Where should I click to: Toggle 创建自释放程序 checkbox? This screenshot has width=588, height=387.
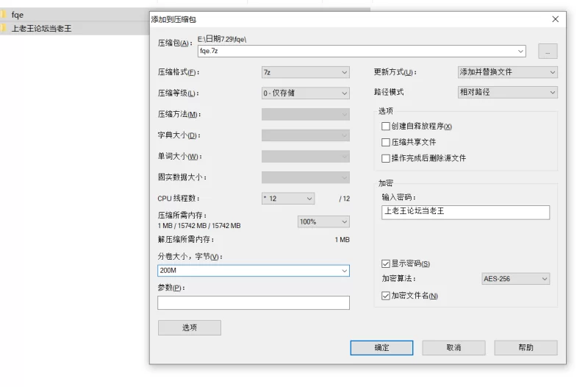coord(385,126)
